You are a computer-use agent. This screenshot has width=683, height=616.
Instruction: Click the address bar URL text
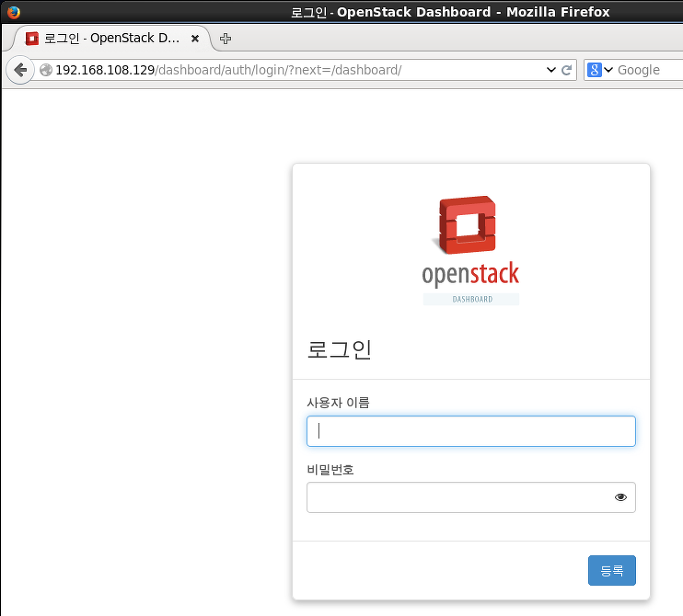(x=228, y=70)
